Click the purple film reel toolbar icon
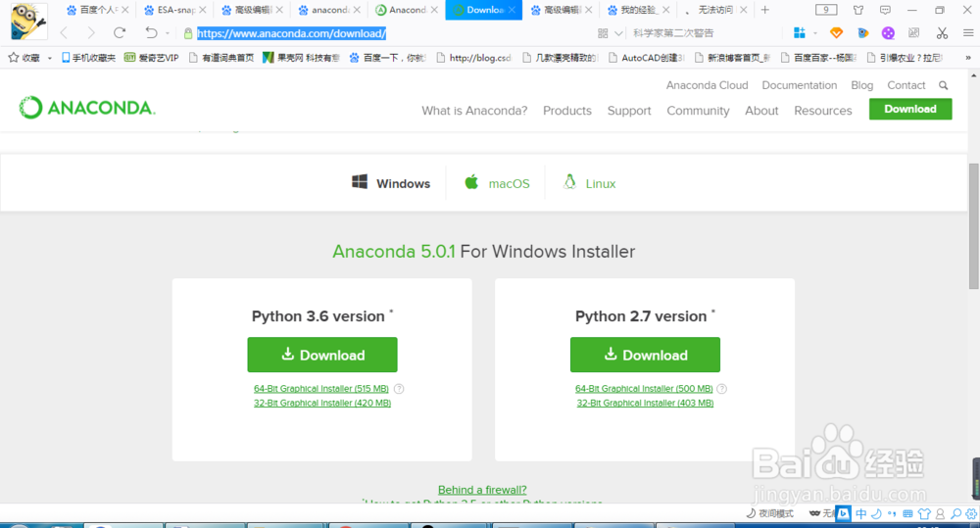This screenshot has height=528, width=980. point(888,33)
